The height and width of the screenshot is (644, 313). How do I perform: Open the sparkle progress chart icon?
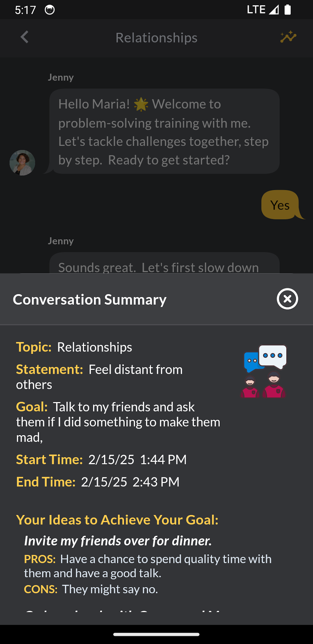(288, 37)
